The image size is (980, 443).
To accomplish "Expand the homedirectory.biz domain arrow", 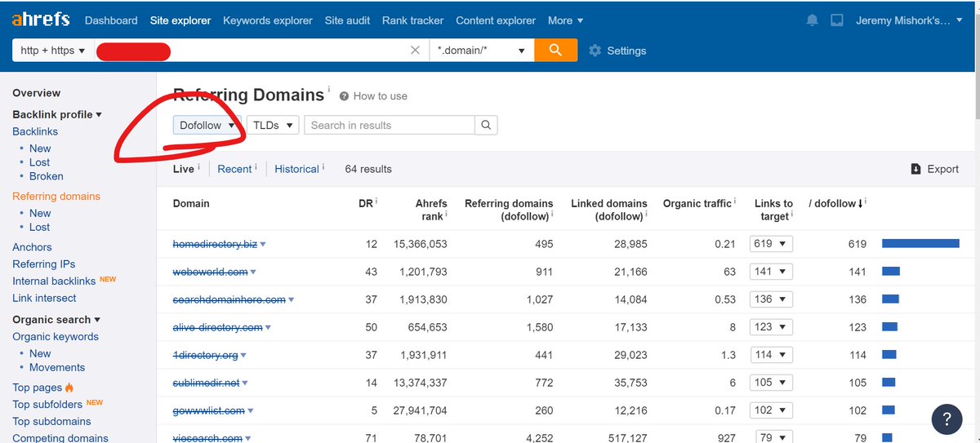I will [263, 245].
